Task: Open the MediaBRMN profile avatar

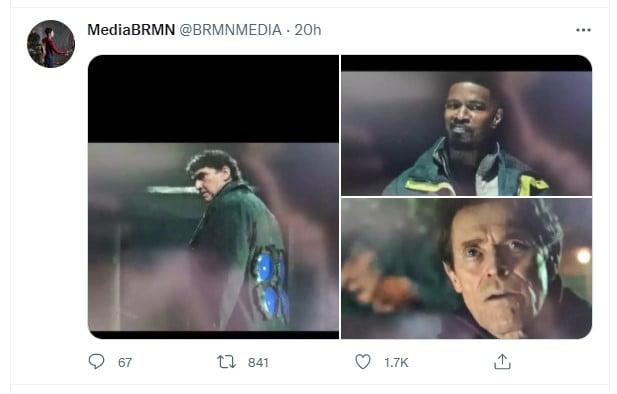Action: (x=51, y=44)
